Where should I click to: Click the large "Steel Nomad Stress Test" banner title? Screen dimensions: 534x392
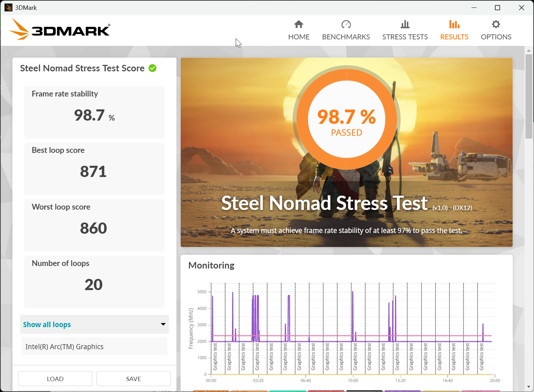click(324, 203)
